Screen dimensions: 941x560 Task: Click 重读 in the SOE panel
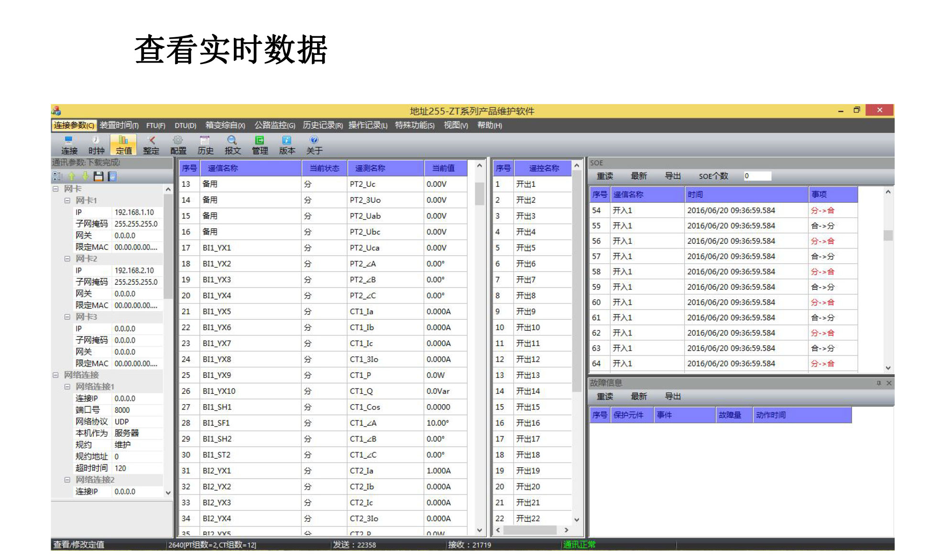pyautogui.click(x=605, y=176)
